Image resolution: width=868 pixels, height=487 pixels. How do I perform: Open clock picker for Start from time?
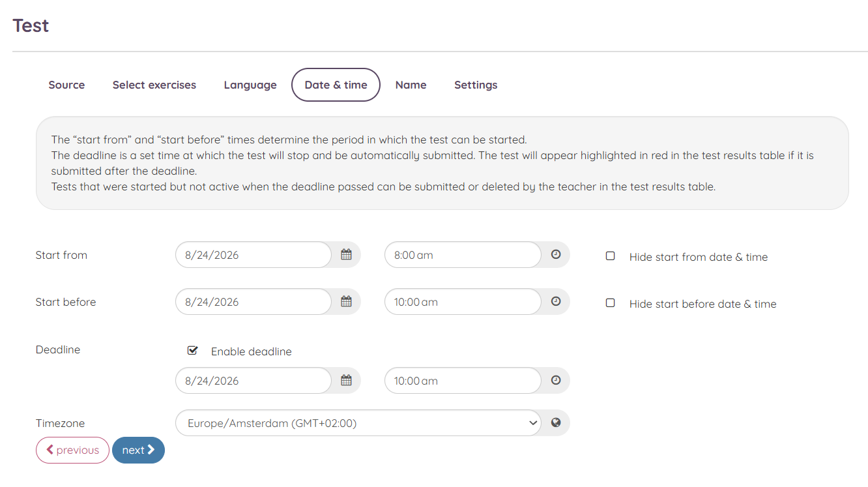(x=556, y=255)
